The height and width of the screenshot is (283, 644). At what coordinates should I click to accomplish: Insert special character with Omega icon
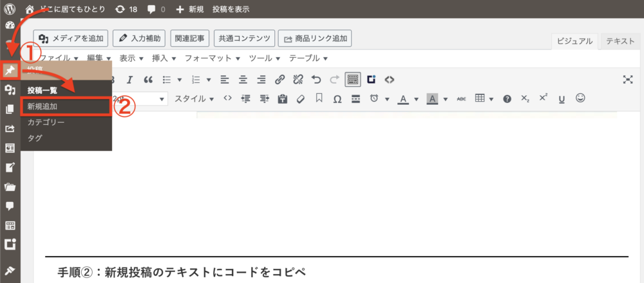pyautogui.click(x=337, y=99)
